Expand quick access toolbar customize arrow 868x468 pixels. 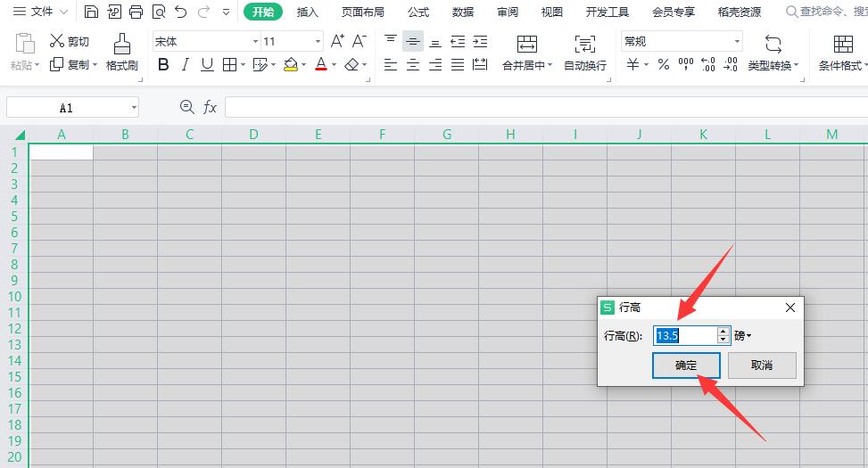click(226, 12)
